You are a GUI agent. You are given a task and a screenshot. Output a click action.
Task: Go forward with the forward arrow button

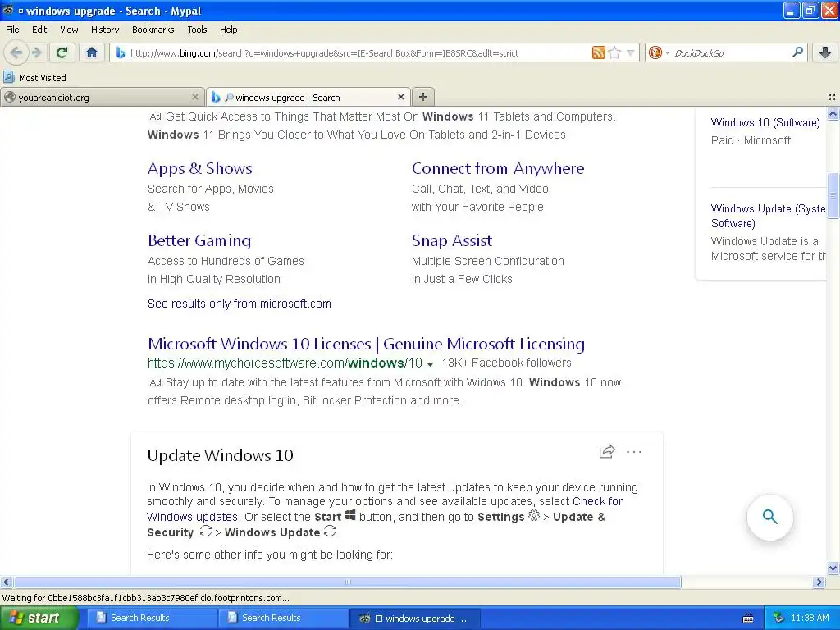coord(36,52)
